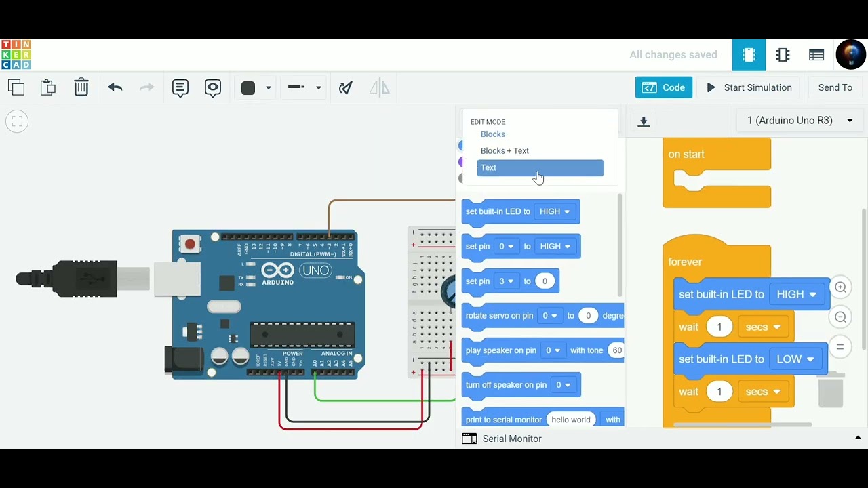Open secs dropdown in first wait block

[x=764, y=327]
